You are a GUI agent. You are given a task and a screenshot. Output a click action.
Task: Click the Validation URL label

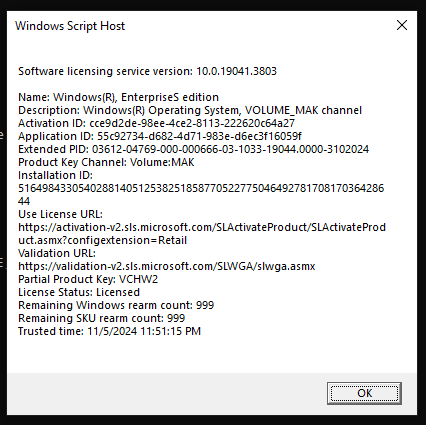tap(57, 253)
